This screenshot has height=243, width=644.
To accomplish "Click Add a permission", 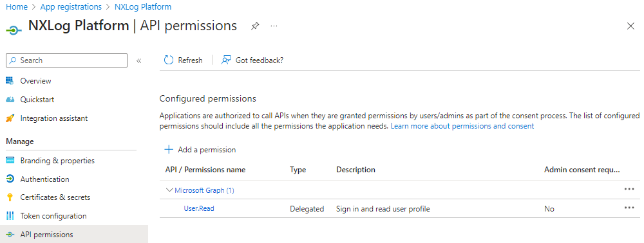I will (207, 150).
